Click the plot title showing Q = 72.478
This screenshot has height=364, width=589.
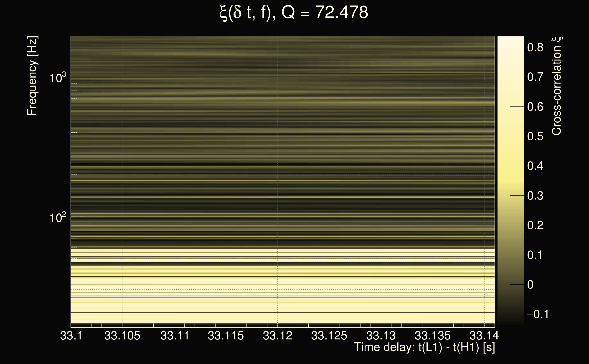[x=294, y=13]
